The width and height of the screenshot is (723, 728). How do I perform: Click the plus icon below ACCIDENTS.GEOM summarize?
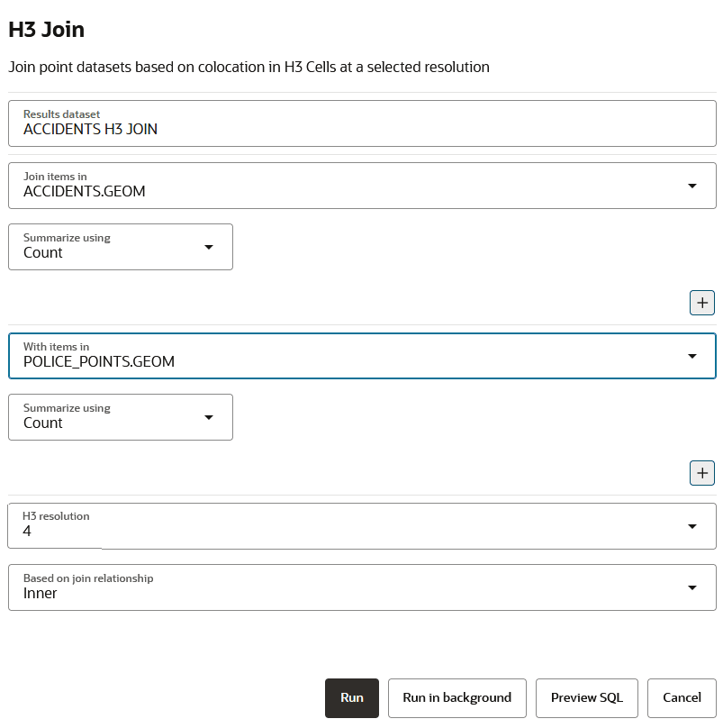[x=701, y=303]
